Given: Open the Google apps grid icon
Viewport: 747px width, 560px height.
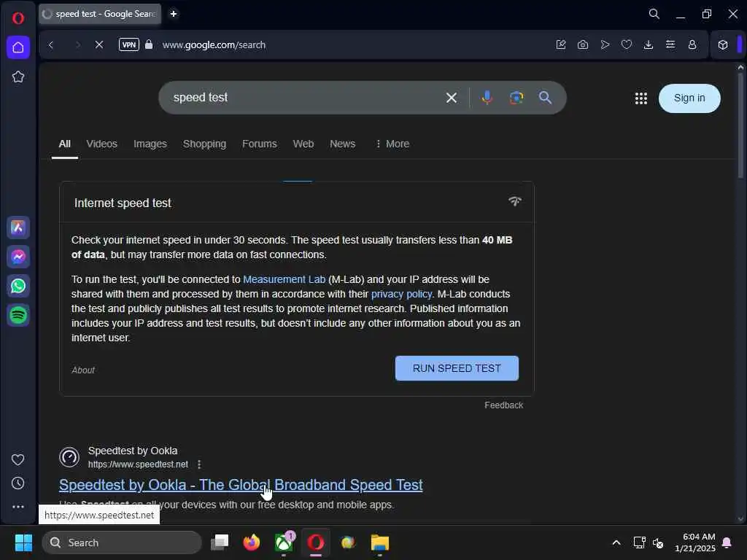Looking at the screenshot, I should 640,98.
